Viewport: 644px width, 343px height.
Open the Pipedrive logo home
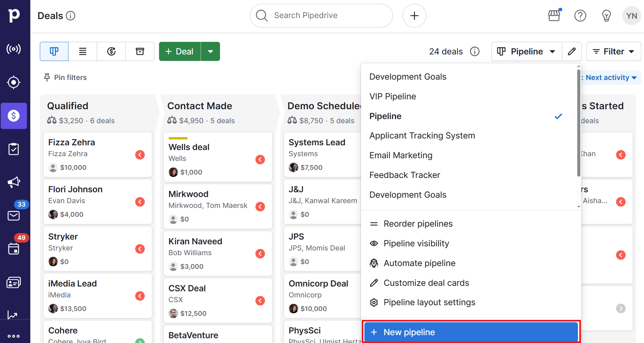pyautogui.click(x=14, y=15)
